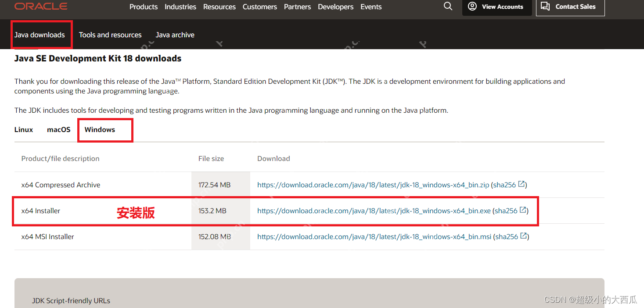Download jdk-18_windows-x64_bin.msi link
The height and width of the screenshot is (308, 644).
[374, 236]
